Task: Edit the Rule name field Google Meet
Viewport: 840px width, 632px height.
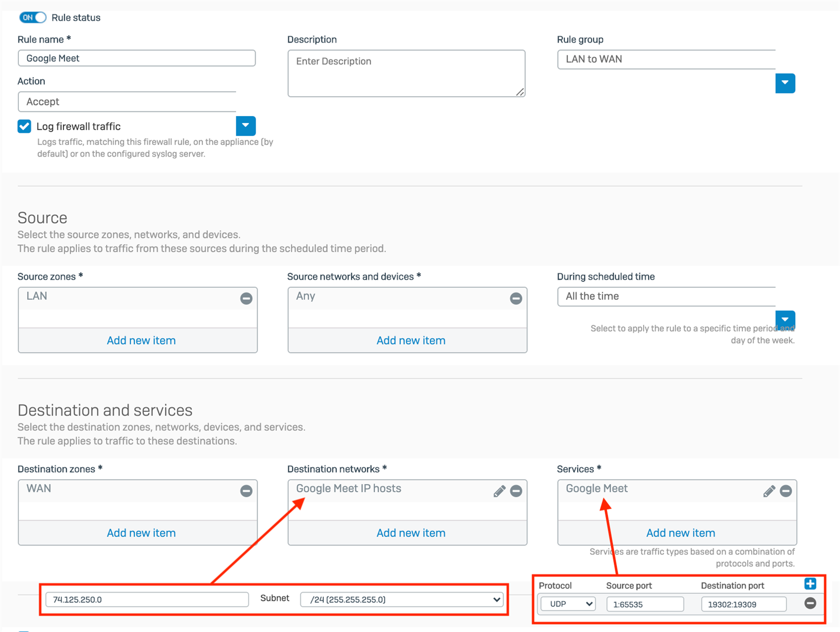Action: pos(136,58)
